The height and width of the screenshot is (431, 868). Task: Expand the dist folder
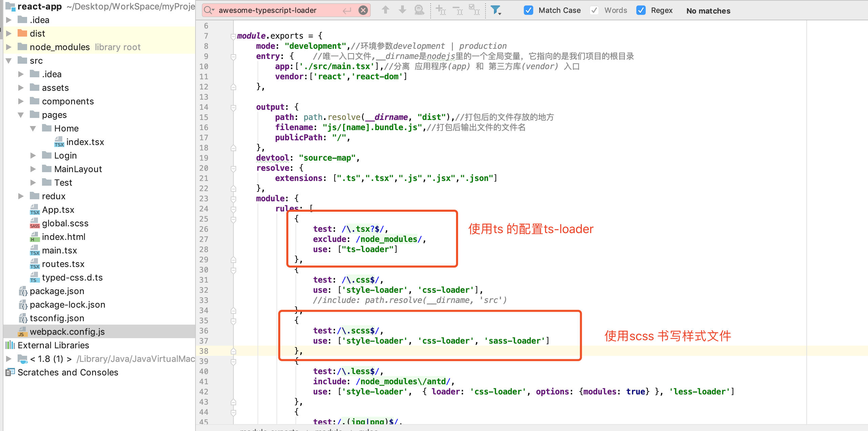[9, 34]
